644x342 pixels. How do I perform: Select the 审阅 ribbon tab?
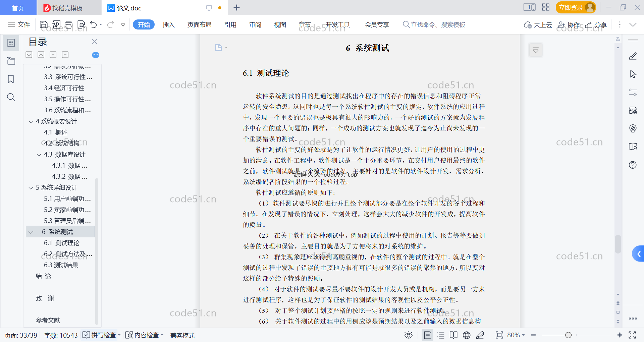click(255, 24)
